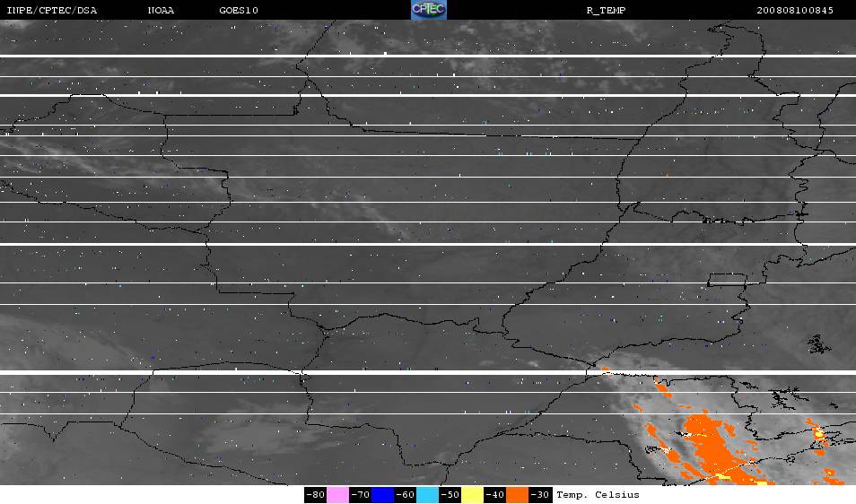
Task: Click the Temp. Celsius legend caption
Action: pyautogui.click(x=598, y=495)
